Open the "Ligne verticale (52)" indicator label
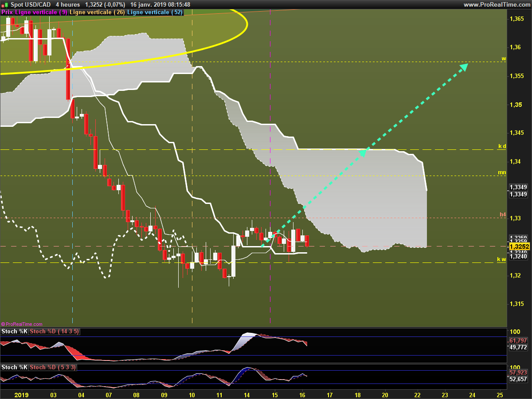 pyautogui.click(x=154, y=12)
